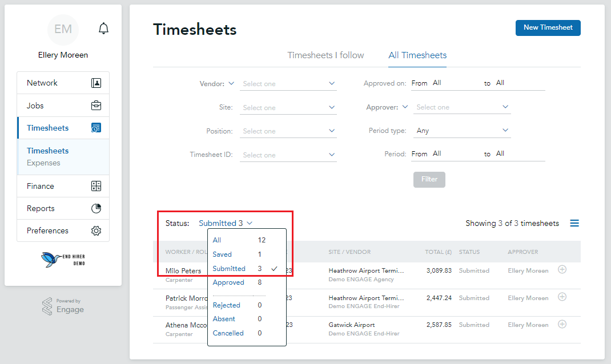The height and width of the screenshot is (364, 611).
Task: Open Reports via the pie chart icon
Action: point(97,208)
